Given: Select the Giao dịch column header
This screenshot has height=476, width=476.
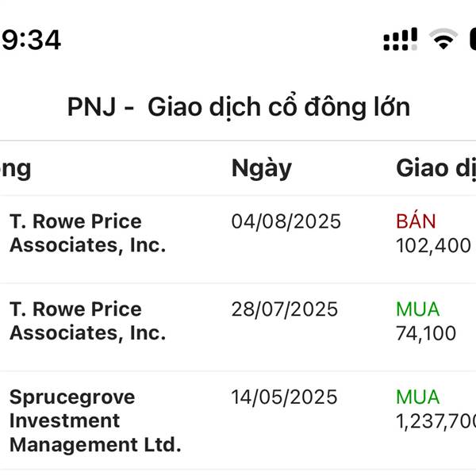Looking at the screenshot, I should [x=436, y=169].
